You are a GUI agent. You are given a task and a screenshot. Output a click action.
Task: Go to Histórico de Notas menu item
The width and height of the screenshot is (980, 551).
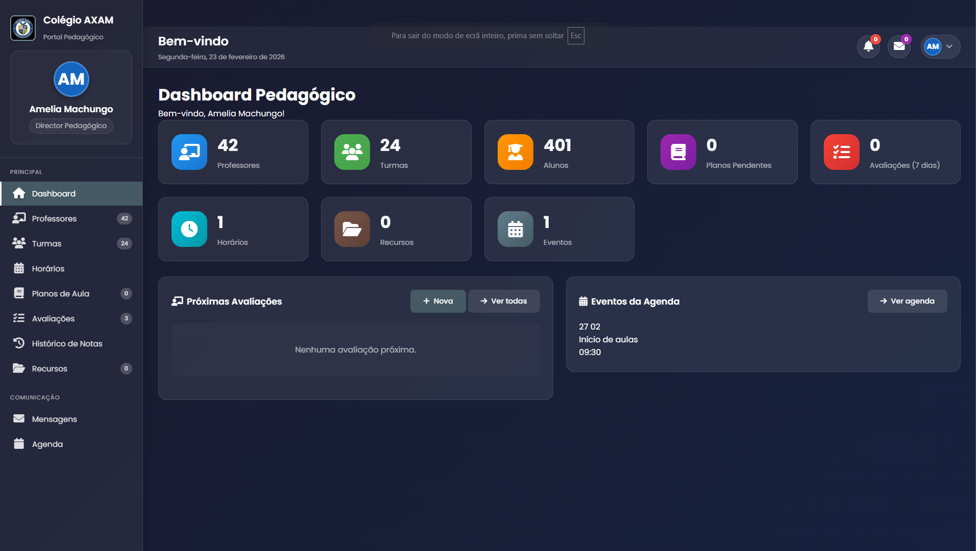click(x=67, y=343)
